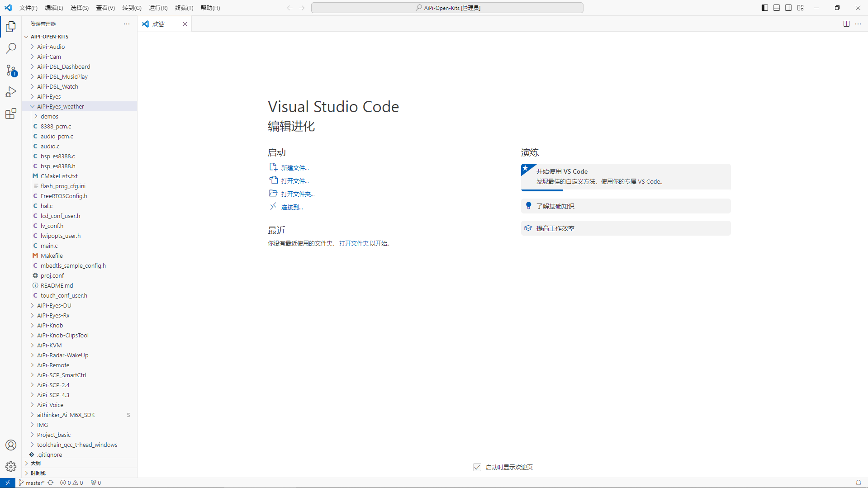Toggle 启动时显示欢迎页 checkbox

point(477,467)
